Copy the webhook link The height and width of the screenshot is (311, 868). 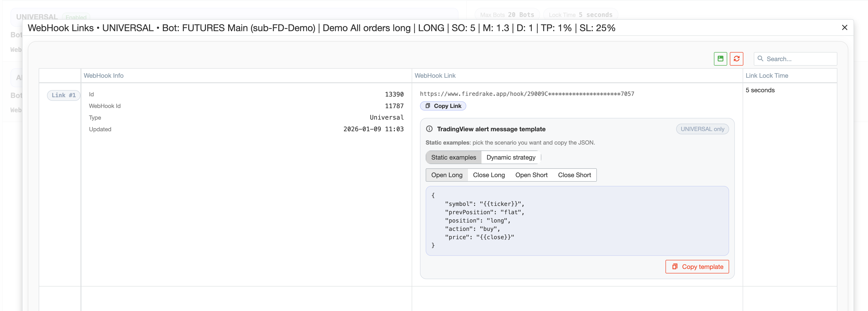tap(443, 106)
